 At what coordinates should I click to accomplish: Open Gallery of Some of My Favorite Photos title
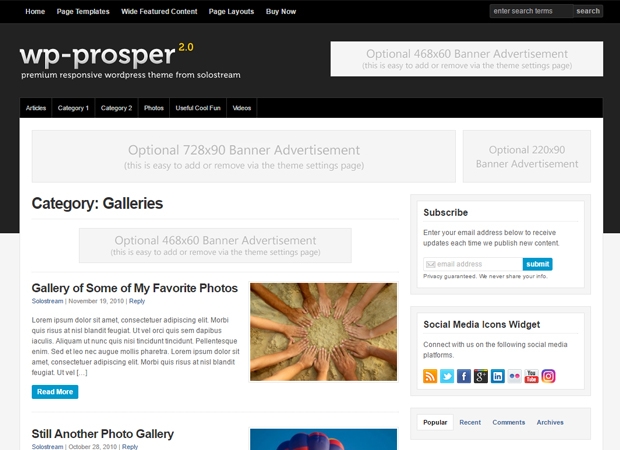134,288
